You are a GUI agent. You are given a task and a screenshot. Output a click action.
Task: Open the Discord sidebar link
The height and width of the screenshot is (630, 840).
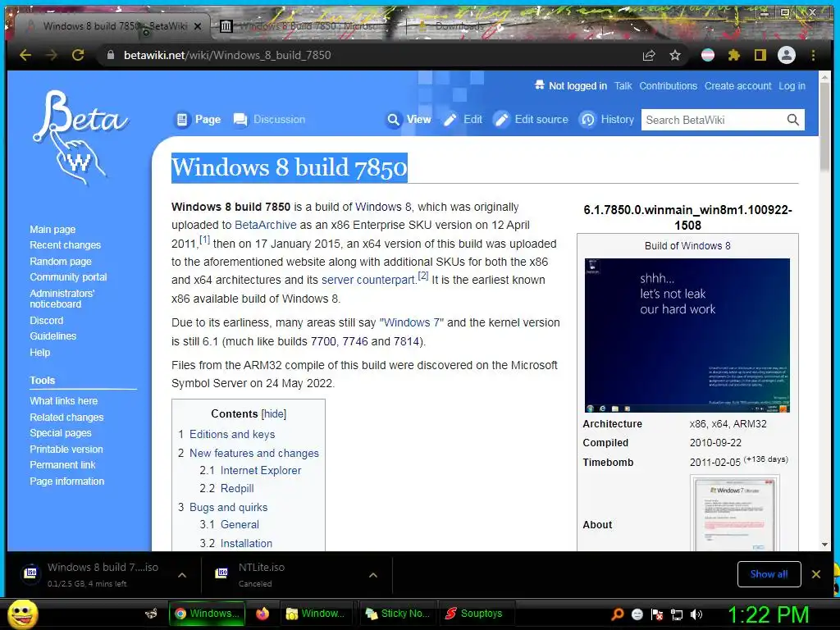click(x=47, y=321)
